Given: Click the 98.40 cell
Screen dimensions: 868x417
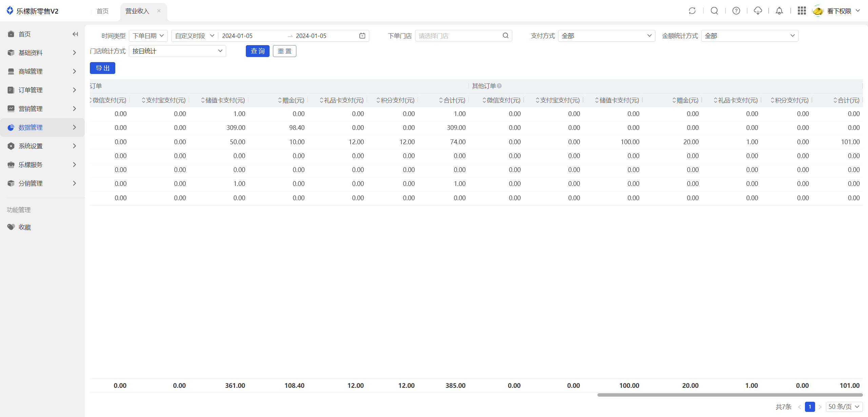Looking at the screenshot, I should tap(297, 128).
